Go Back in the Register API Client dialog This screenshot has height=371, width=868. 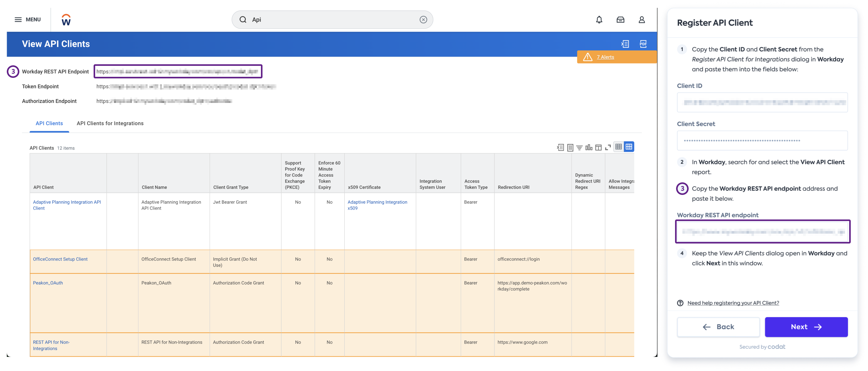(x=718, y=327)
